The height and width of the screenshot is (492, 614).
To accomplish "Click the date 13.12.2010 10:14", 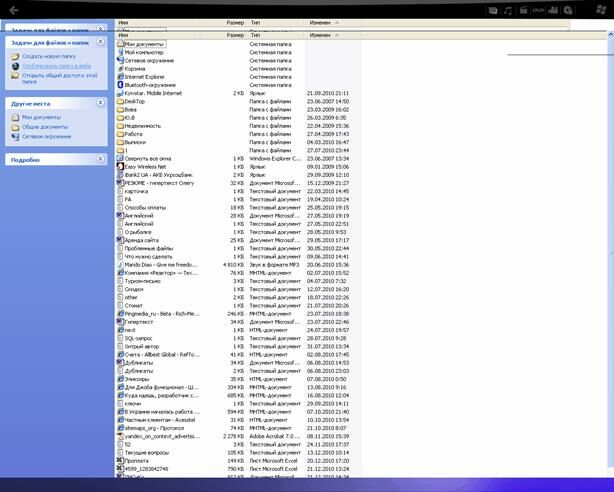I will tap(328, 452).
